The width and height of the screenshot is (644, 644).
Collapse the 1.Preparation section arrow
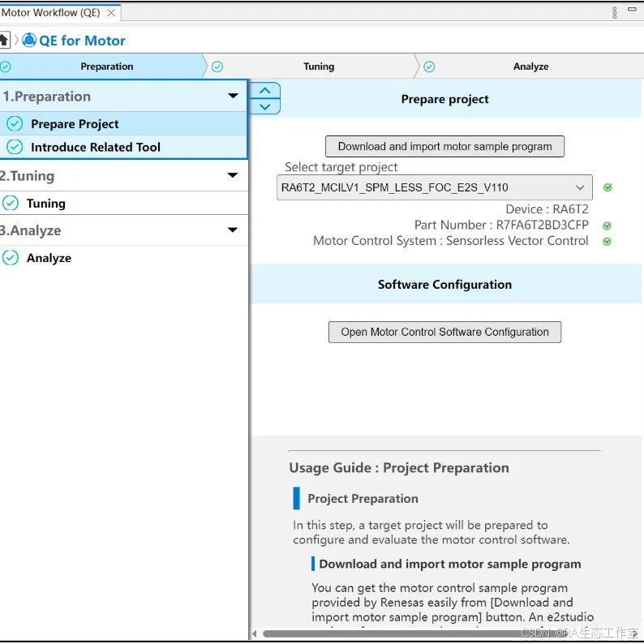(233, 96)
